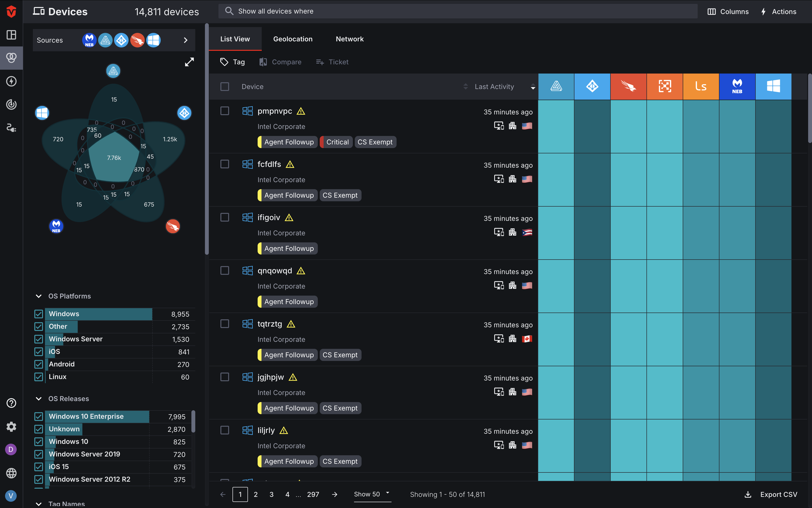Screen dimensions: 812x508
Task: Click the purple D avatar icon
Action: [11, 449]
